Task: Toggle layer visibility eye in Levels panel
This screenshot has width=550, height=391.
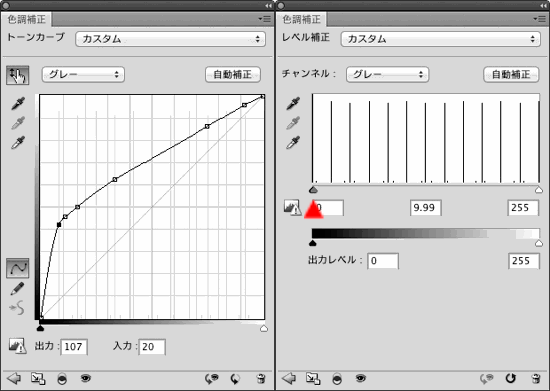Action: [361, 378]
